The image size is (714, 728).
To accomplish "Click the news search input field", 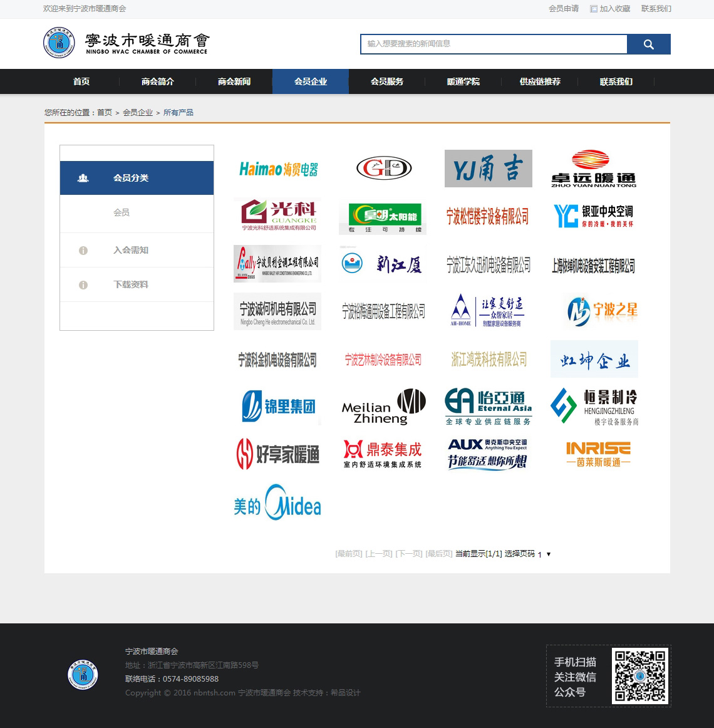I will [494, 44].
